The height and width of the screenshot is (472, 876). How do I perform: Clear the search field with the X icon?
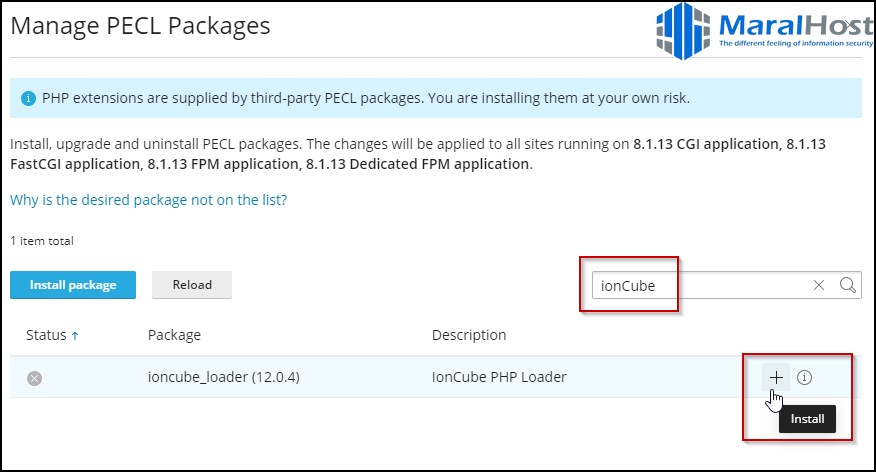tap(819, 285)
